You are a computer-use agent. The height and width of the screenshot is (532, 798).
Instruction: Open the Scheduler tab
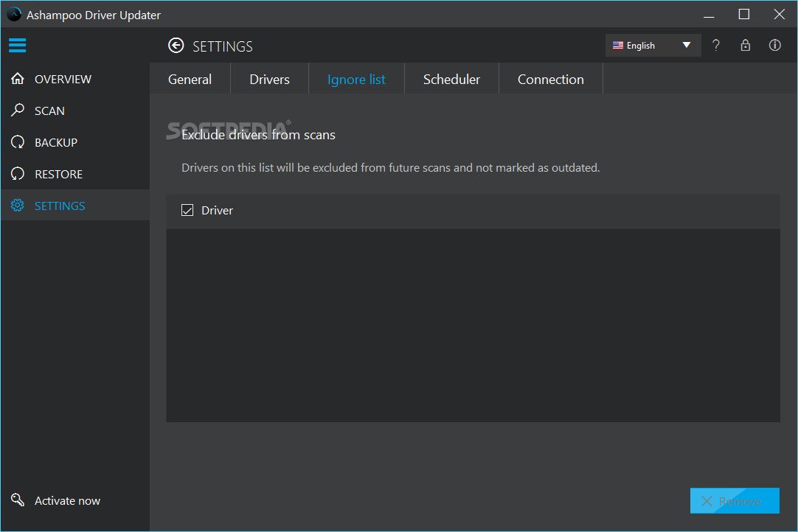pyautogui.click(x=451, y=80)
